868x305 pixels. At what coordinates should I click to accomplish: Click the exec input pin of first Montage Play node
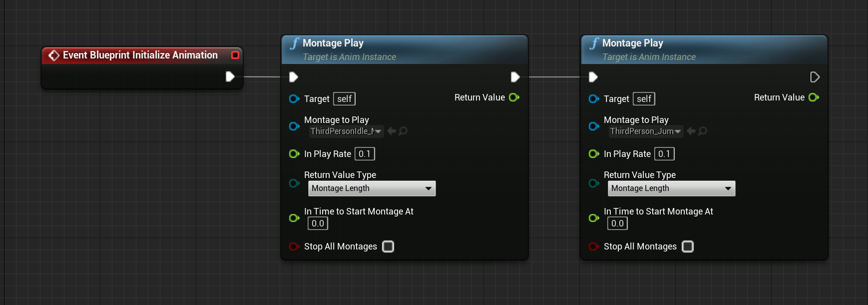pos(294,77)
